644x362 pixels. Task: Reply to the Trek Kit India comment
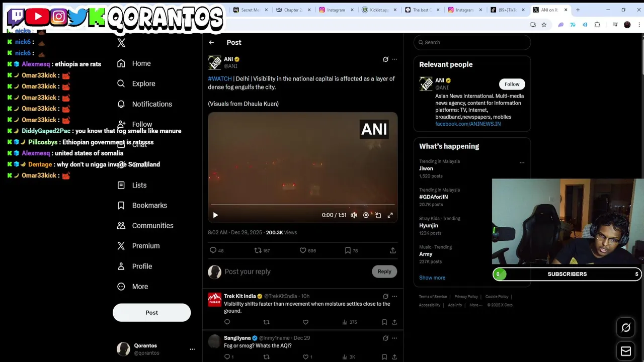coord(227,322)
